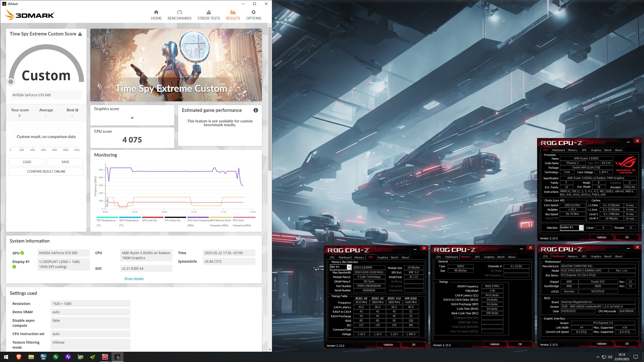Click Resolution 1920 × 1080 setting value

tap(90, 304)
